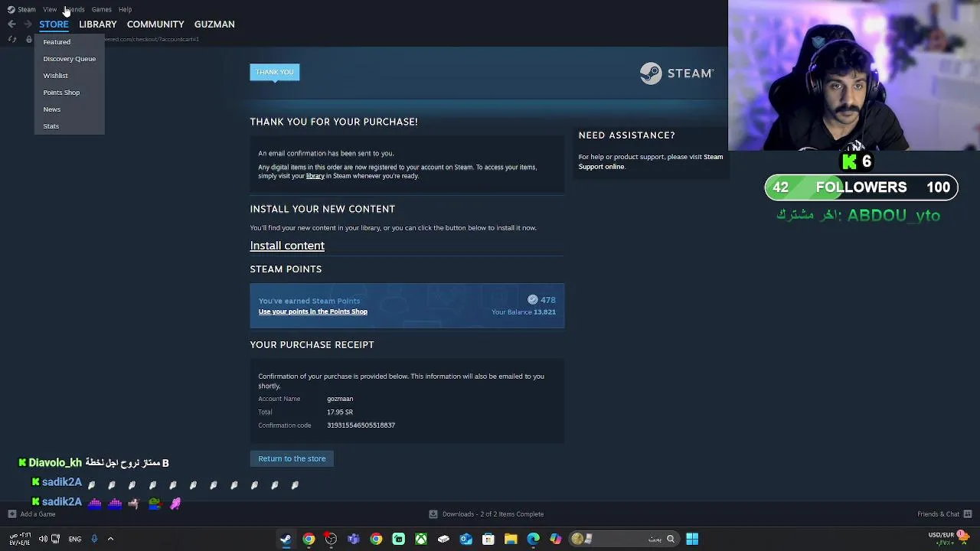
Task: Open the Xbox app from the taskbar
Action: click(x=421, y=539)
